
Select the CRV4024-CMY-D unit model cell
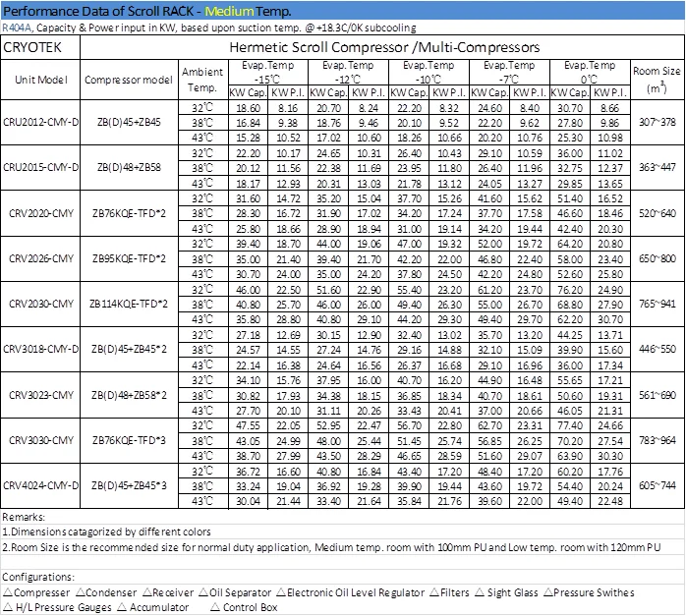pyautogui.click(x=40, y=485)
